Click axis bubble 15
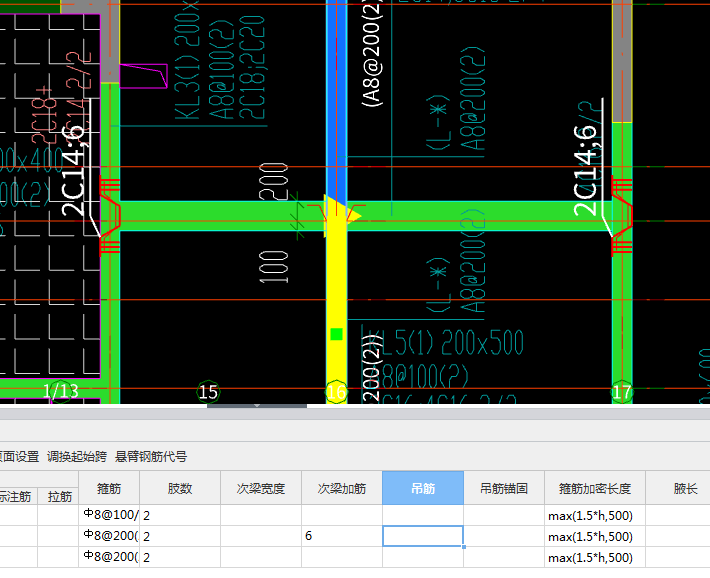 208,392
